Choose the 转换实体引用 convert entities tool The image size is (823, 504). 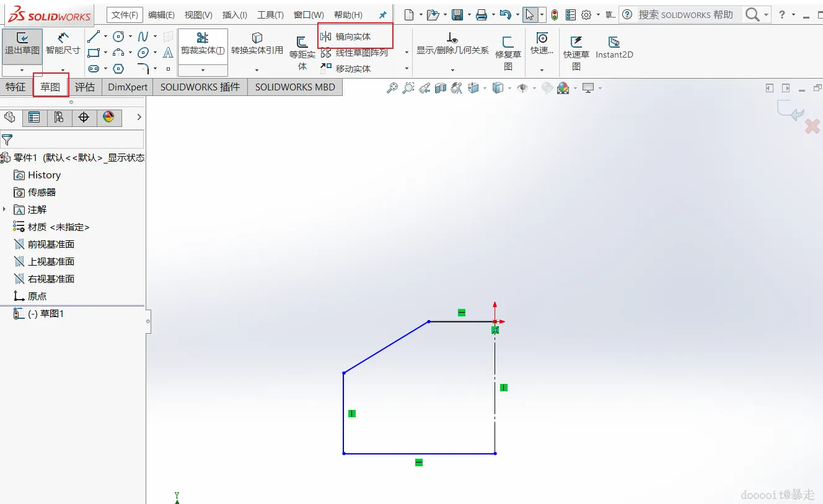257,45
